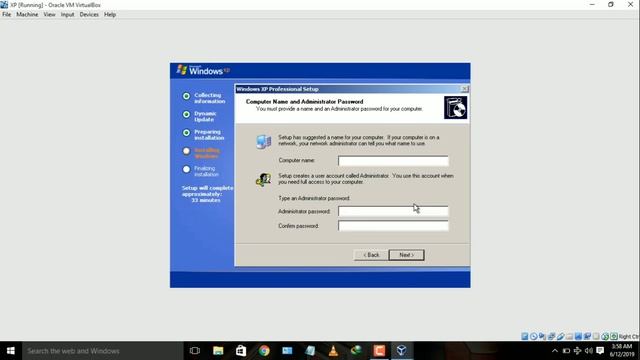
Task: Click the Next button in setup
Action: click(x=407, y=255)
